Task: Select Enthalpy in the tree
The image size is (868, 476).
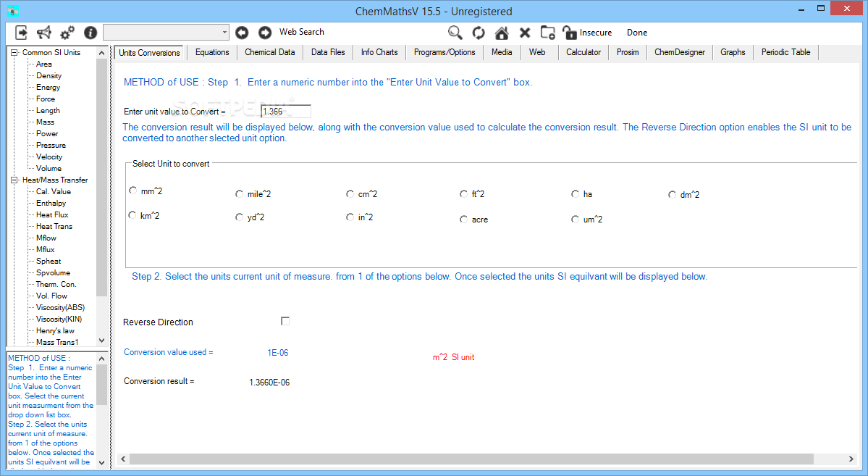Action: point(51,204)
